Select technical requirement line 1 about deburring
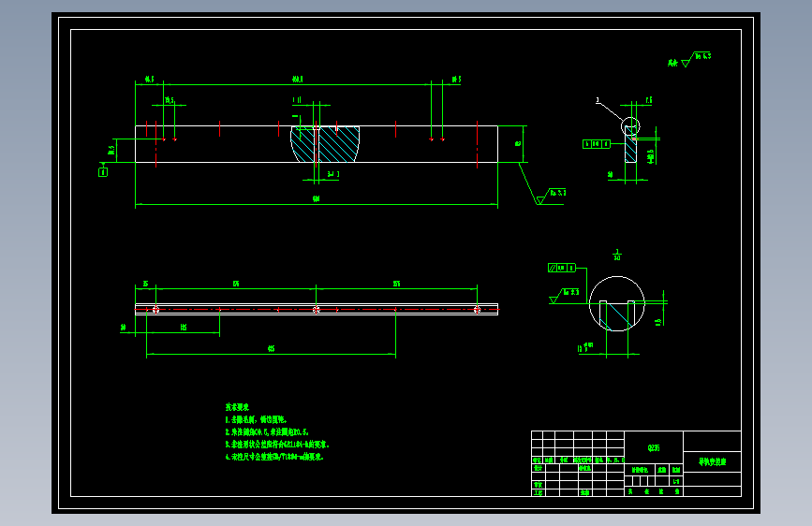Image resolution: width=812 pixels, height=526 pixels. tap(256, 419)
